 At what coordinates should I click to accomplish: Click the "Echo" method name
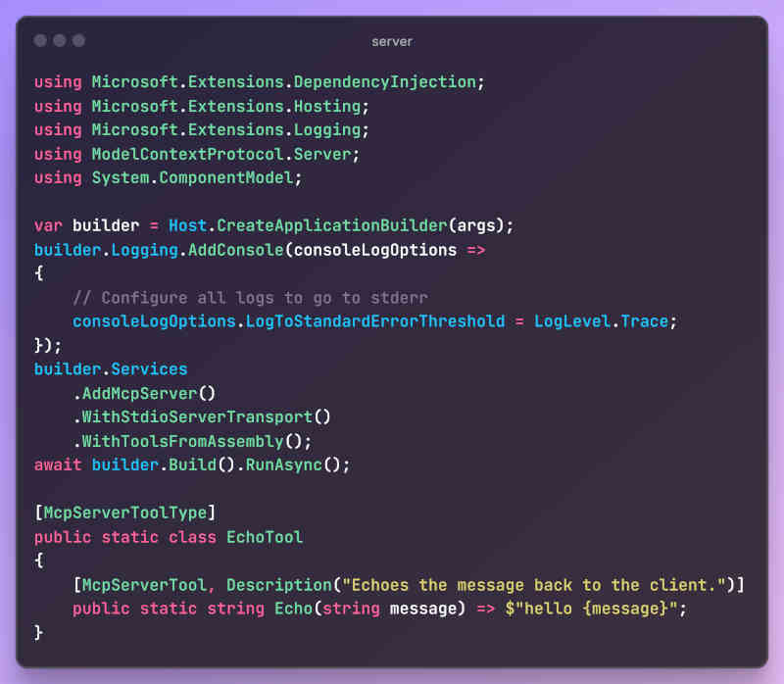coord(293,609)
